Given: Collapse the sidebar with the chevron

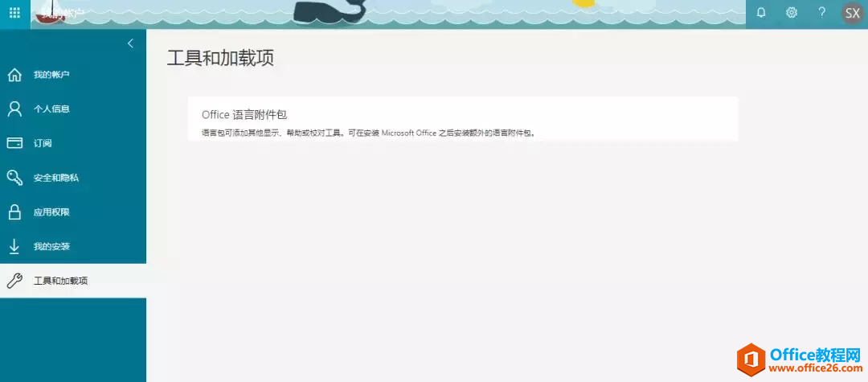Looking at the screenshot, I should tap(131, 43).
